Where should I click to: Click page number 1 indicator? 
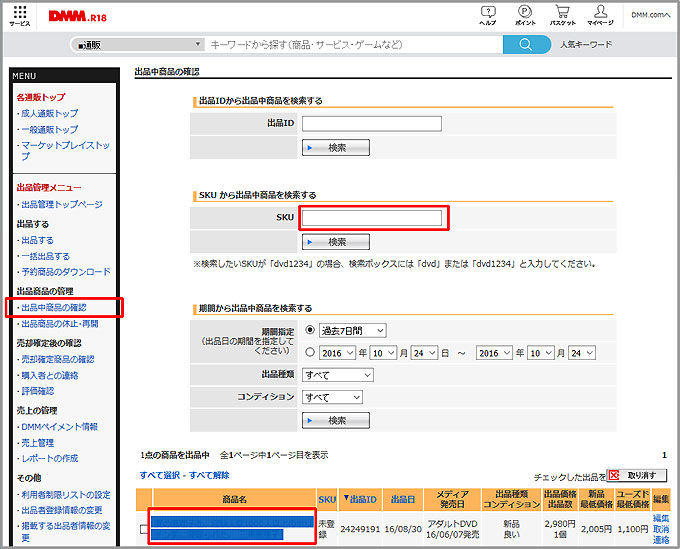click(x=664, y=455)
